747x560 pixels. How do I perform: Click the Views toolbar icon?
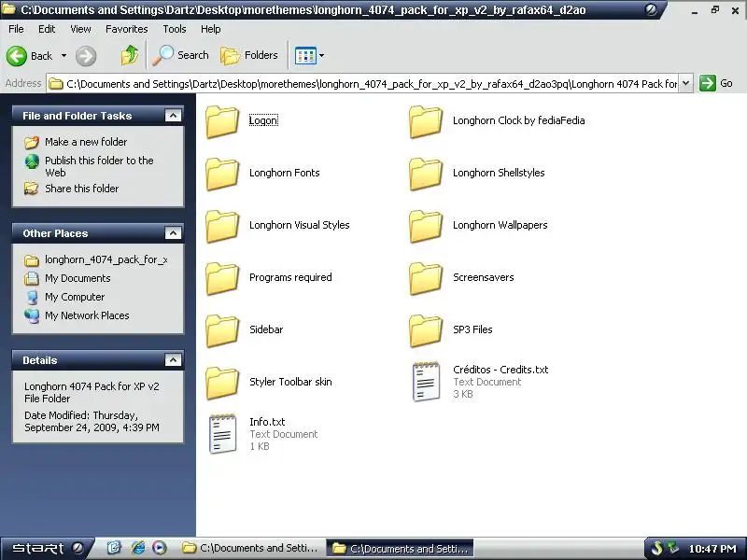pyautogui.click(x=305, y=56)
